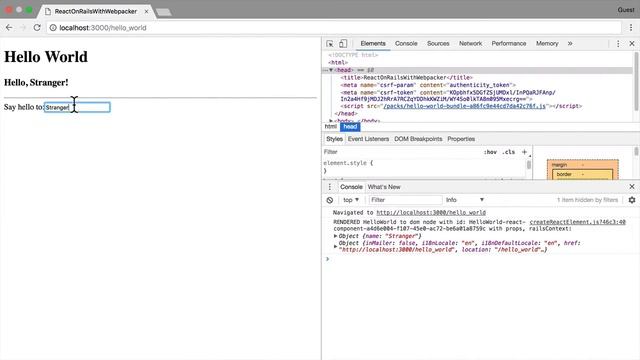Add a new style rule plus icon
The height and width of the screenshot is (360, 640).
524,152
